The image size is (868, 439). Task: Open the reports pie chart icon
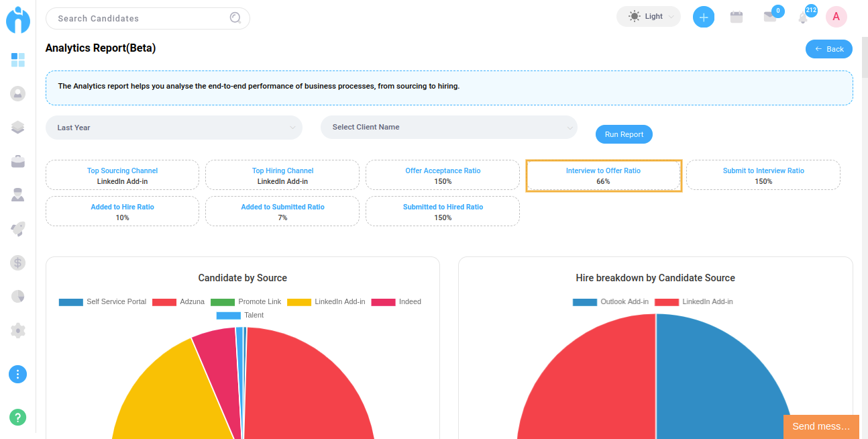[17, 296]
